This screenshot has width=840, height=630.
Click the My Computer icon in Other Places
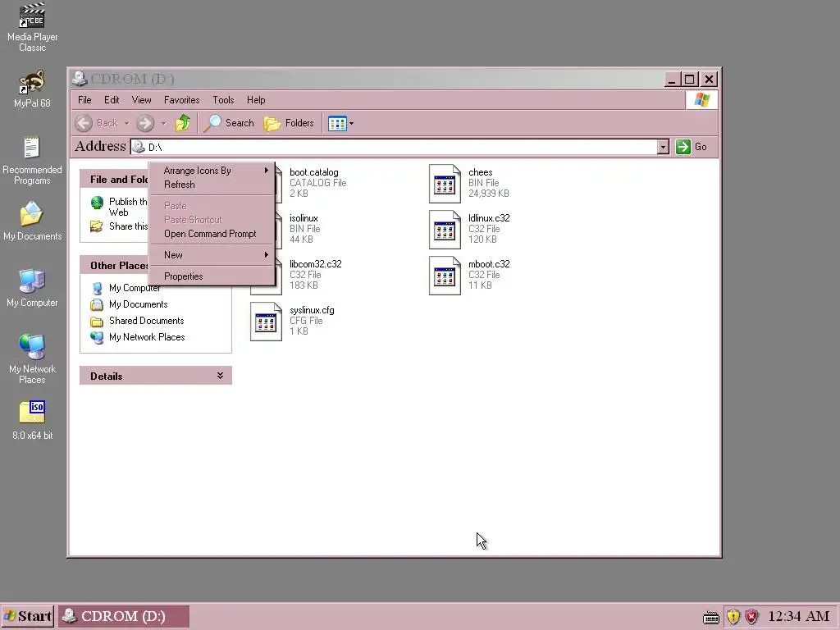pos(97,288)
